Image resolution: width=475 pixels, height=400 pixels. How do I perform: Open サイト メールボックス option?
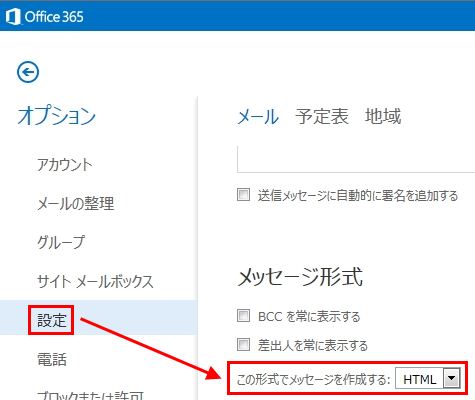point(95,281)
